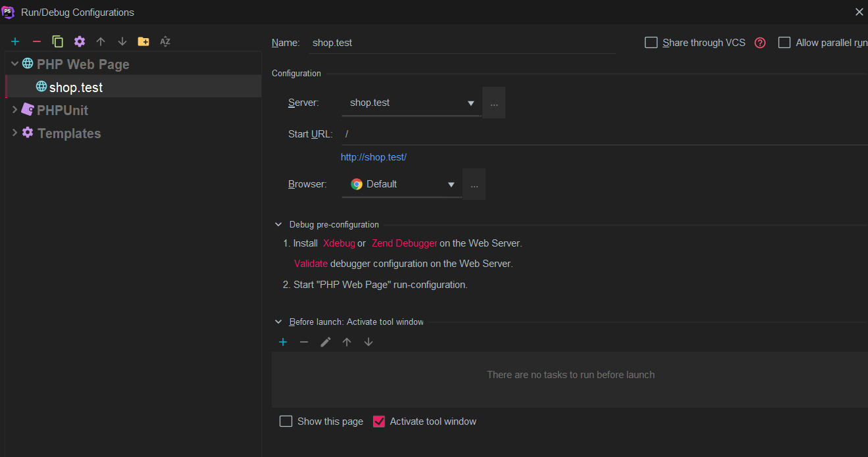Open the Browser dropdown set to Default
The width and height of the screenshot is (868, 457).
(x=401, y=184)
